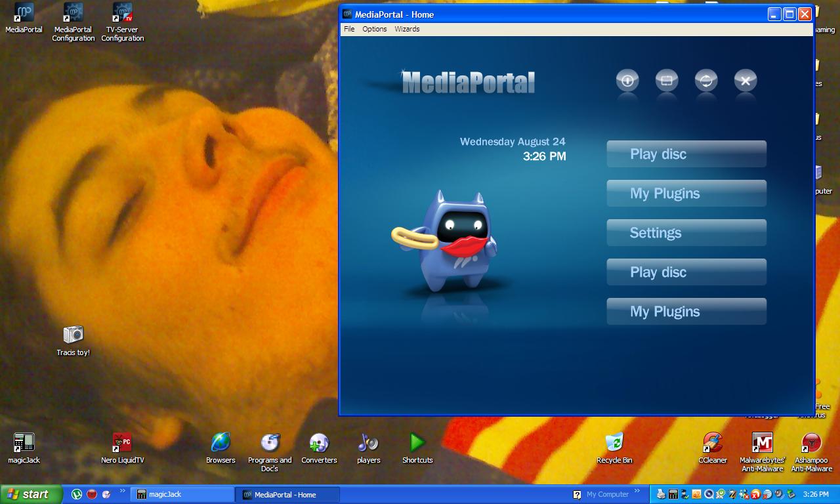The image size is (840, 504).
Task: Click the circular arrows refresh icon
Action: click(706, 81)
